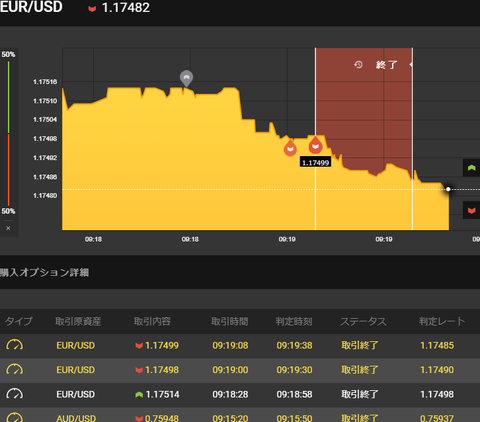Image resolution: width=480 pixels, height=422 pixels.
Task: Click the bottom 50% sentiment label
Action: pyautogui.click(x=8, y=211)
